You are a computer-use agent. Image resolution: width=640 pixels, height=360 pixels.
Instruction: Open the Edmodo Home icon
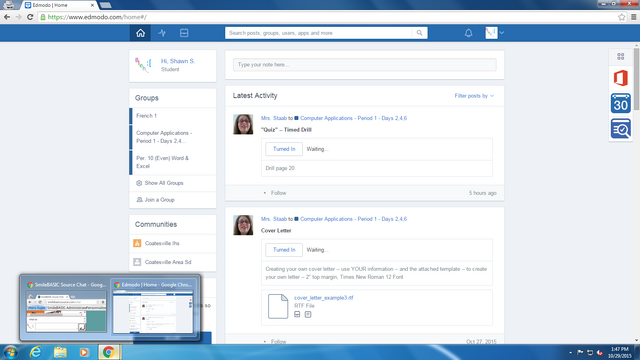point(140,33)
